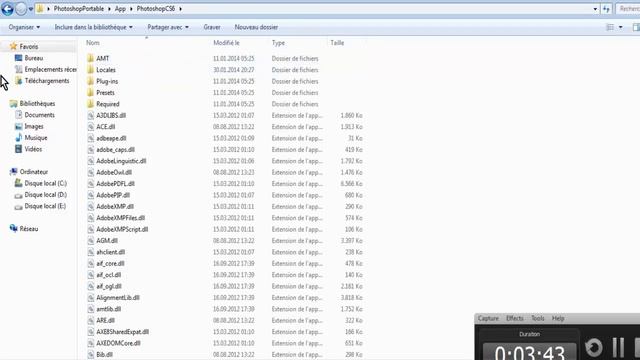Open the view options dropdown arrow
Image resolution: width=640 pixels, height=360 pixels.
[620, 27]
